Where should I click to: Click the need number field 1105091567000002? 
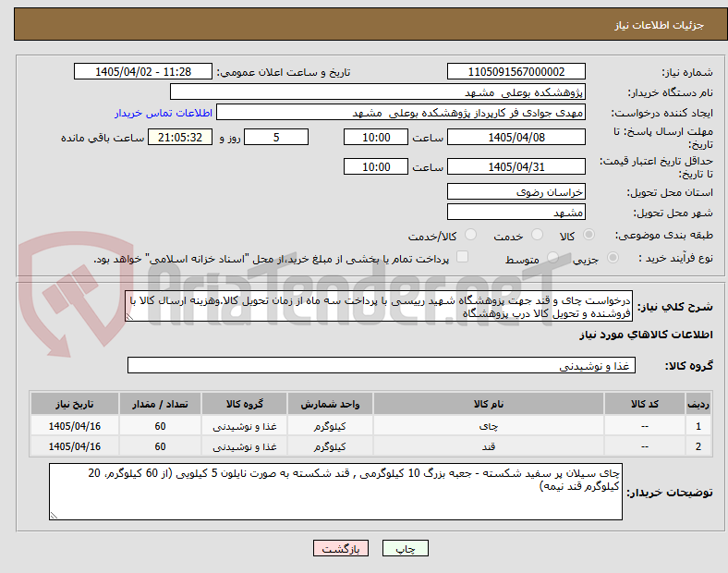516,71
